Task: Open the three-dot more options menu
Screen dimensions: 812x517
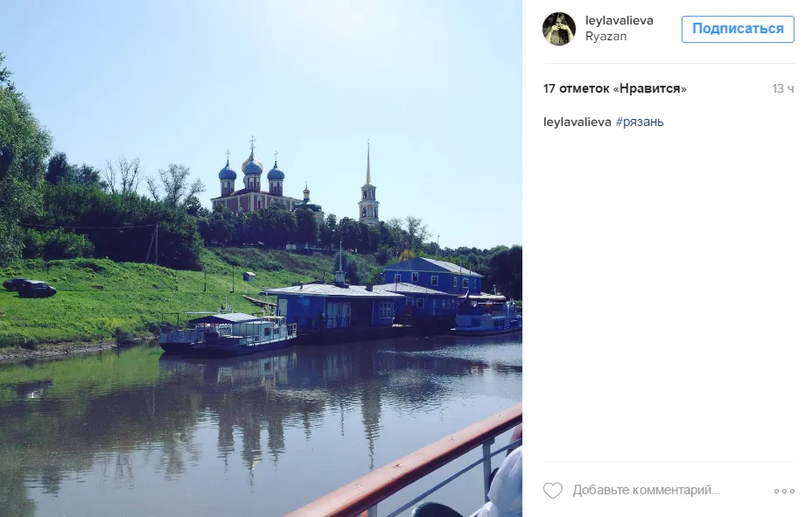Action: click(784, 491)
